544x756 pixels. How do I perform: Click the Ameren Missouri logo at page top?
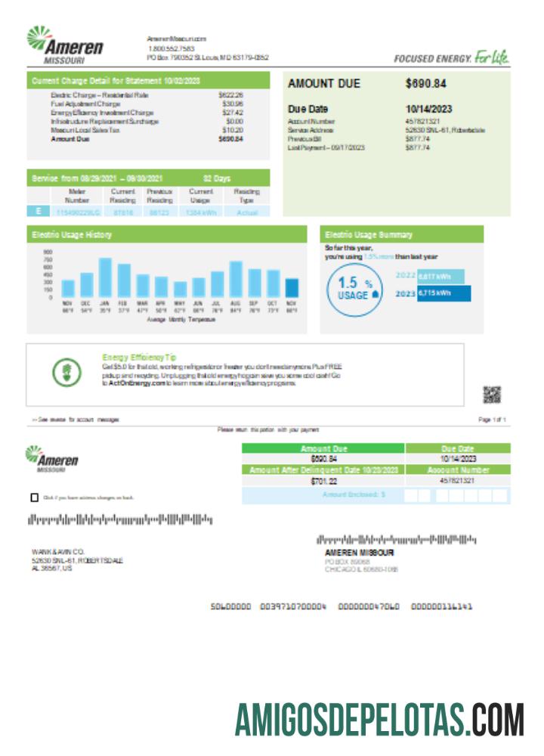pyautogui.click(x=65, y=45)
